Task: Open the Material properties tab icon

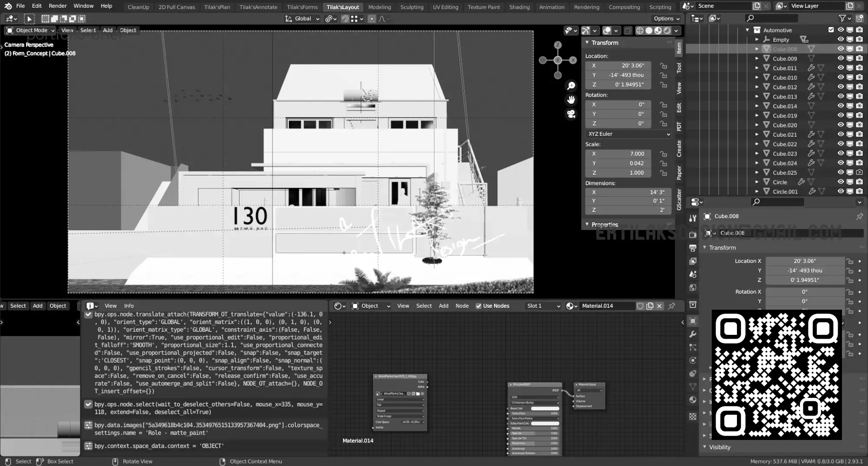Action: [693, 400]
